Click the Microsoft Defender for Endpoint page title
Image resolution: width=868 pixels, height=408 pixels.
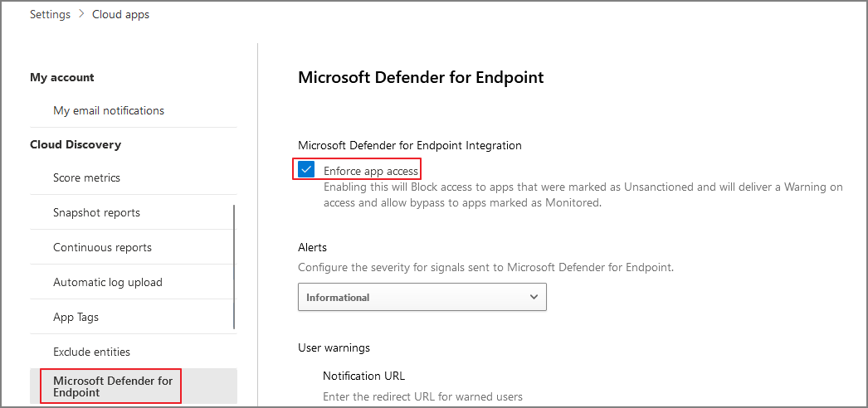click(x=421, y=77)
